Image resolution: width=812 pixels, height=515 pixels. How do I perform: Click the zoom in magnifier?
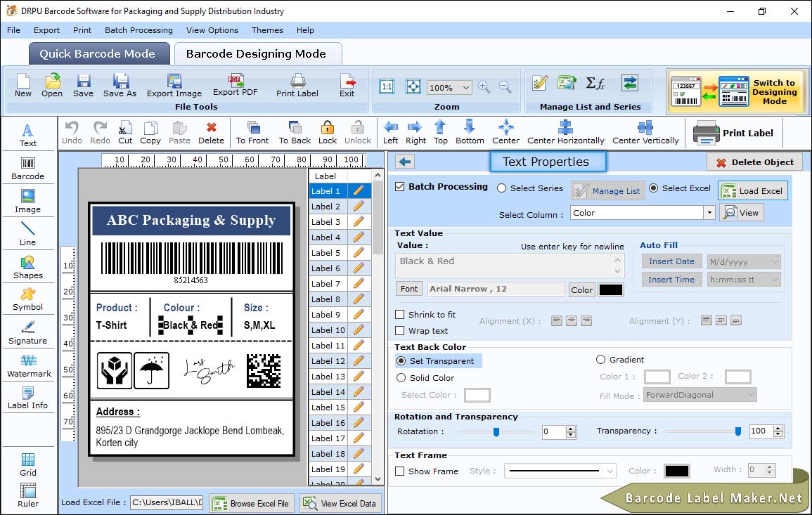tap(484, 87)
